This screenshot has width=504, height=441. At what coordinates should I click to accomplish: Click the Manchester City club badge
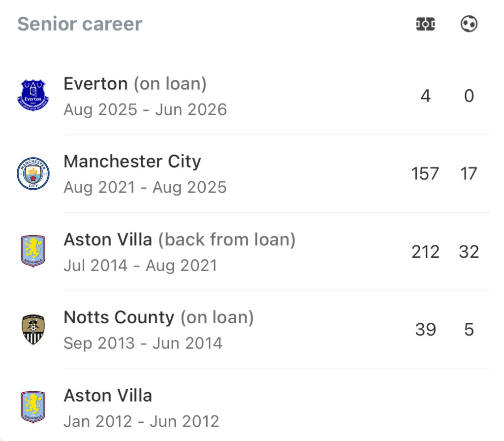[x=33, y=173]
